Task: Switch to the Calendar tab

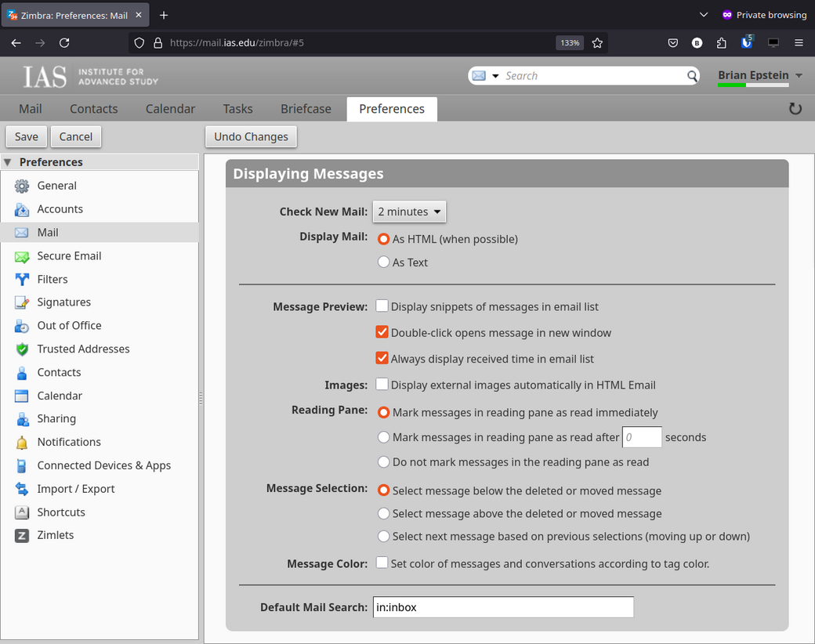Action: tap(170, 109)
